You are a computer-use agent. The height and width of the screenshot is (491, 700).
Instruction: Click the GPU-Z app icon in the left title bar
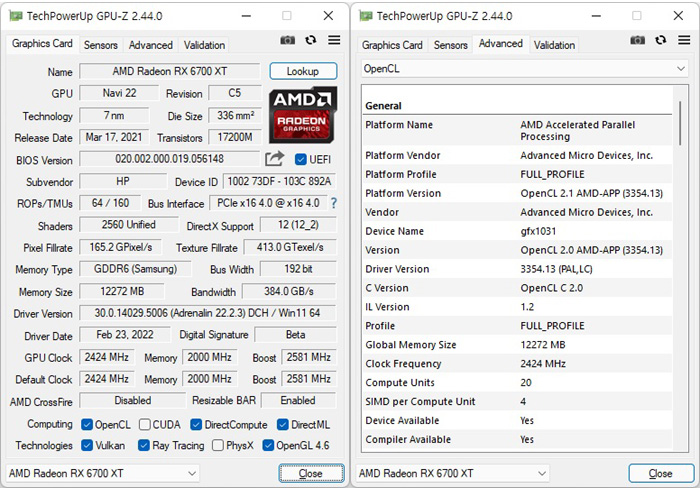click(x=16, y=16)
